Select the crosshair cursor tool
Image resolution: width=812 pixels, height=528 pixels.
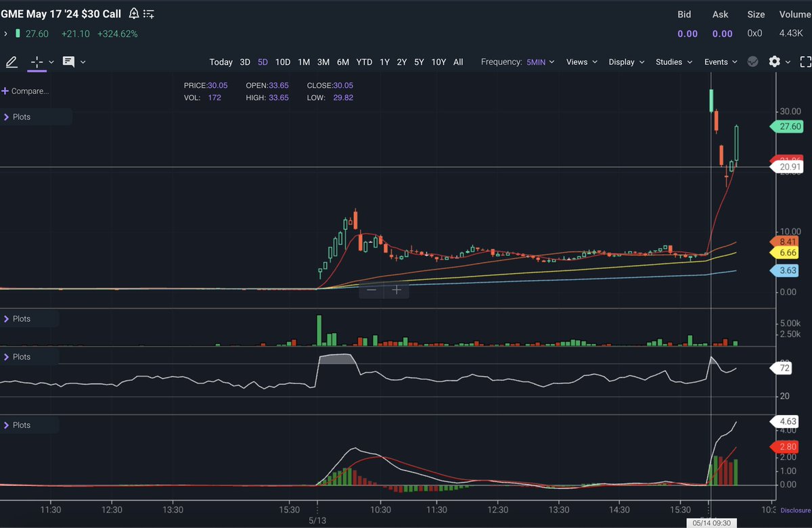click(x=37, y=62)
